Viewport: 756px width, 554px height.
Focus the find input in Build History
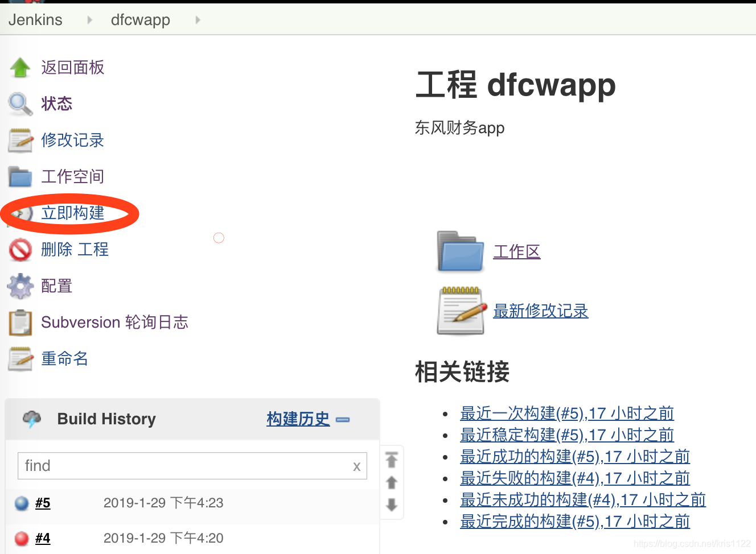192,466
